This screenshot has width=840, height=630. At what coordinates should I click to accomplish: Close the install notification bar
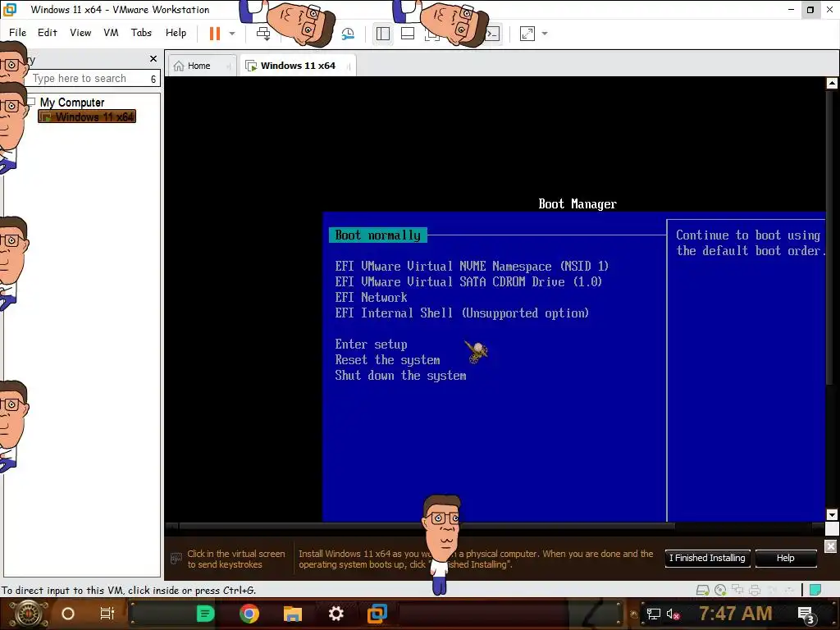point(830,546)
